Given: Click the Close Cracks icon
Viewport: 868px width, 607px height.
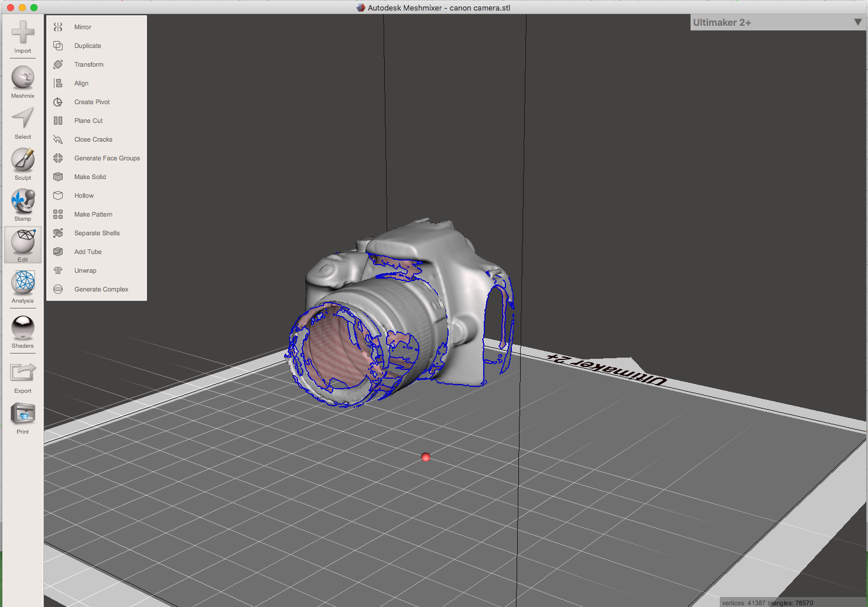Looking at the screenshot, I should pos(58,139).
